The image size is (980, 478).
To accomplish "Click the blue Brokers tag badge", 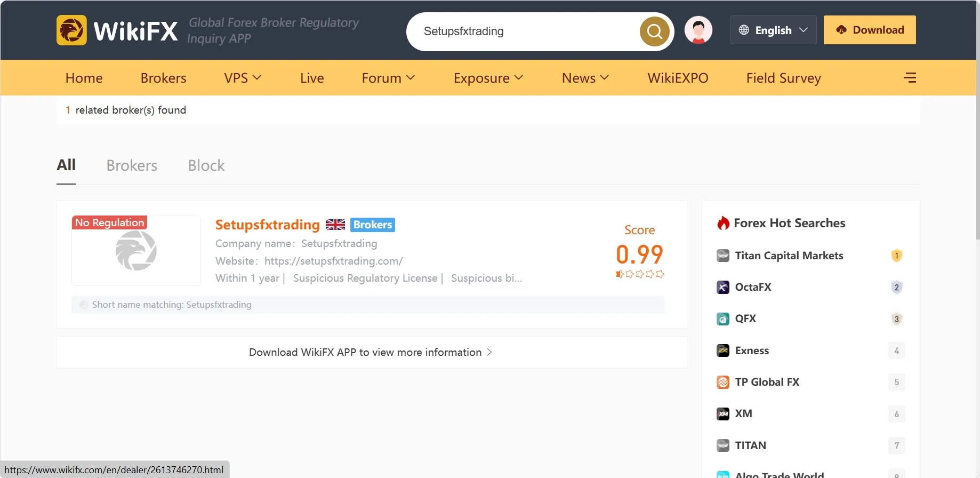I will [373, 225].
